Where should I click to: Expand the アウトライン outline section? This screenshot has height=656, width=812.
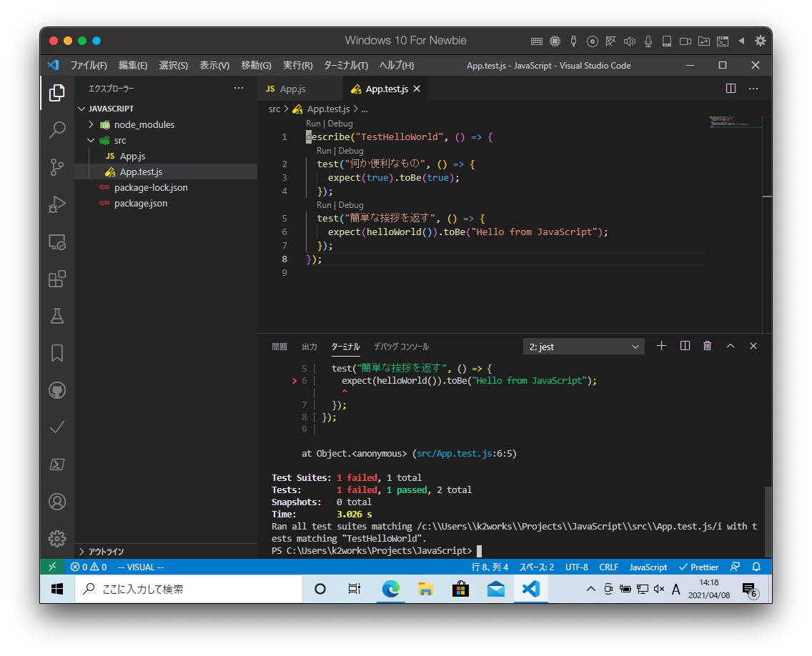106,552
